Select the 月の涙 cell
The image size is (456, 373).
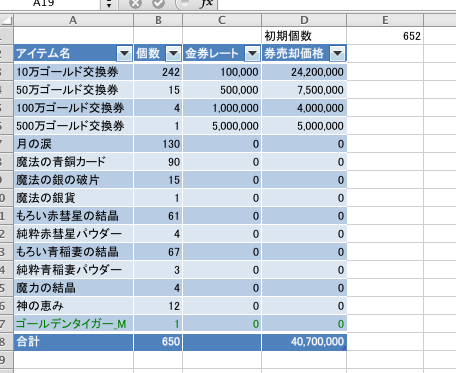[73, 144]
